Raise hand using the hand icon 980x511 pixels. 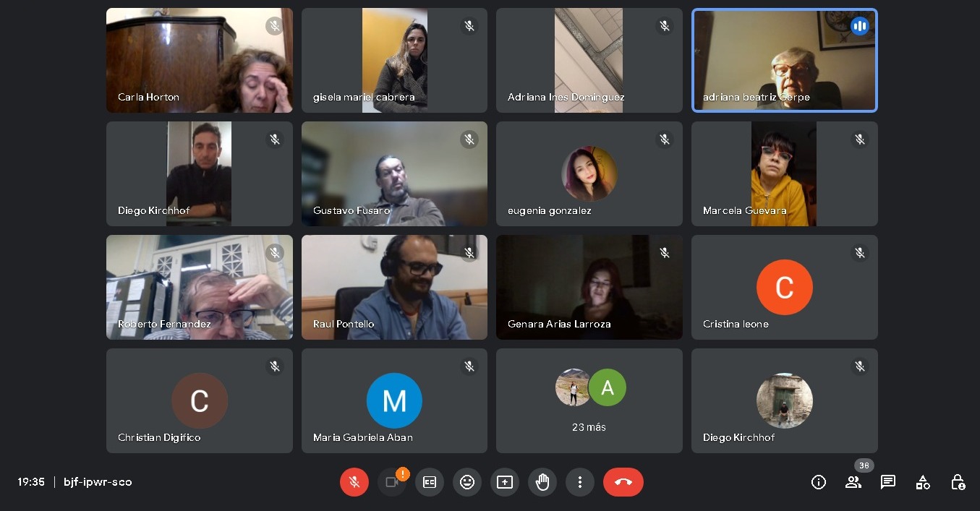(542, 482)
